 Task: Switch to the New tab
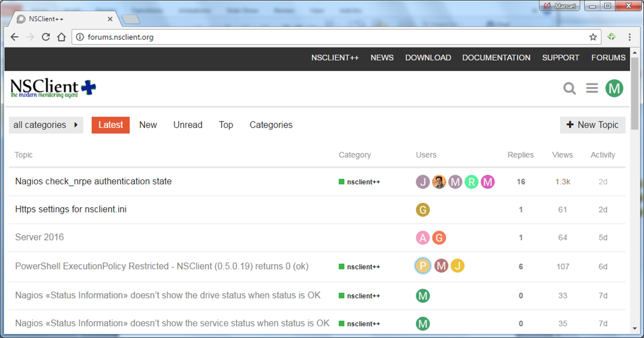148,125
